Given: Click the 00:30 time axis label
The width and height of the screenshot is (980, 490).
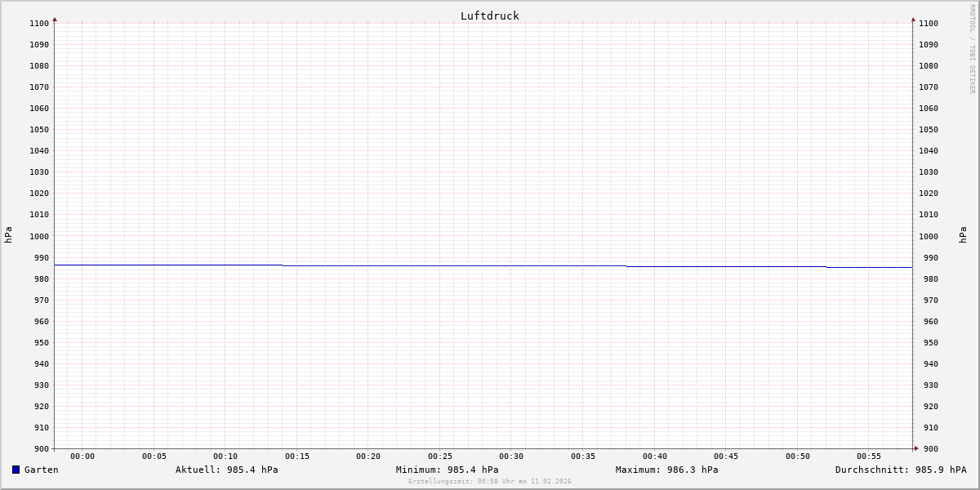Looking at the screenshot, I should 511,457.
